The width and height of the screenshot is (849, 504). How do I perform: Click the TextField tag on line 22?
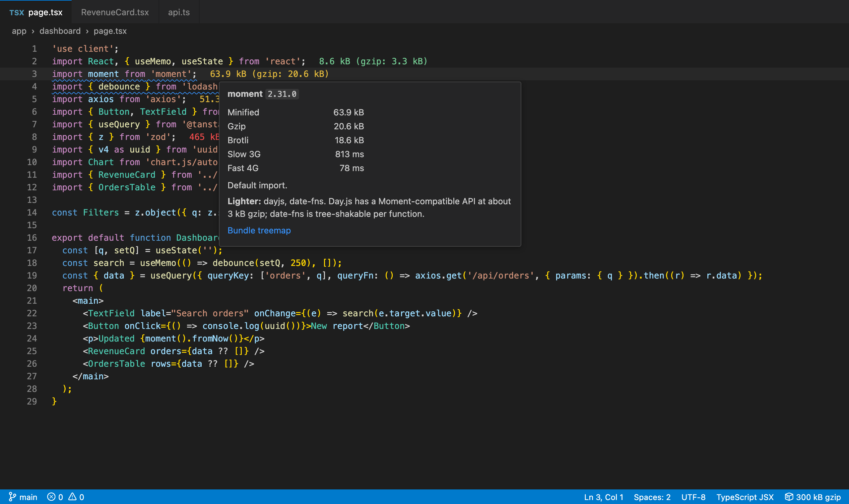point(111,313)
